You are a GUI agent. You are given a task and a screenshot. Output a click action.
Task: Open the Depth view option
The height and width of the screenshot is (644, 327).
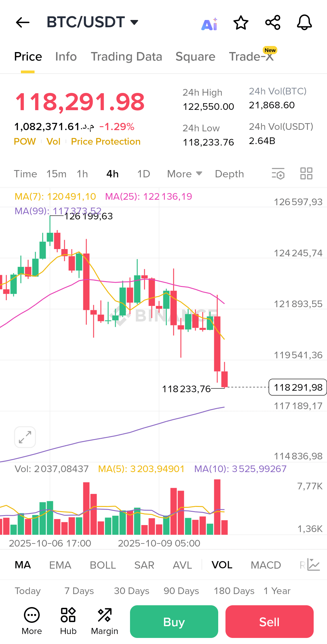pyautogui.click(x=229, y=174)
